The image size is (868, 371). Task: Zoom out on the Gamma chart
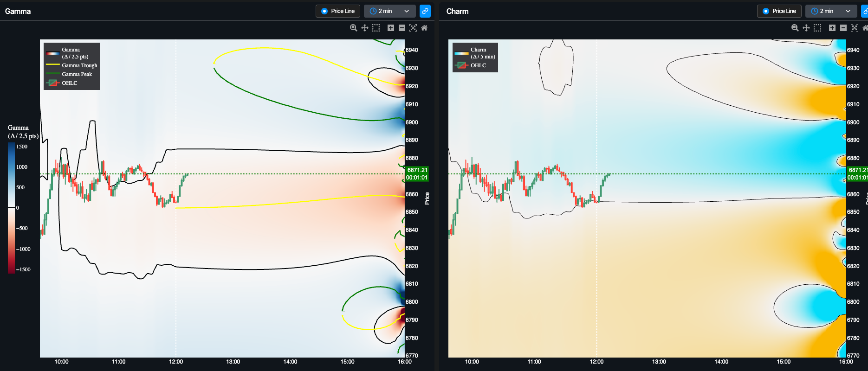pos(402,28)
